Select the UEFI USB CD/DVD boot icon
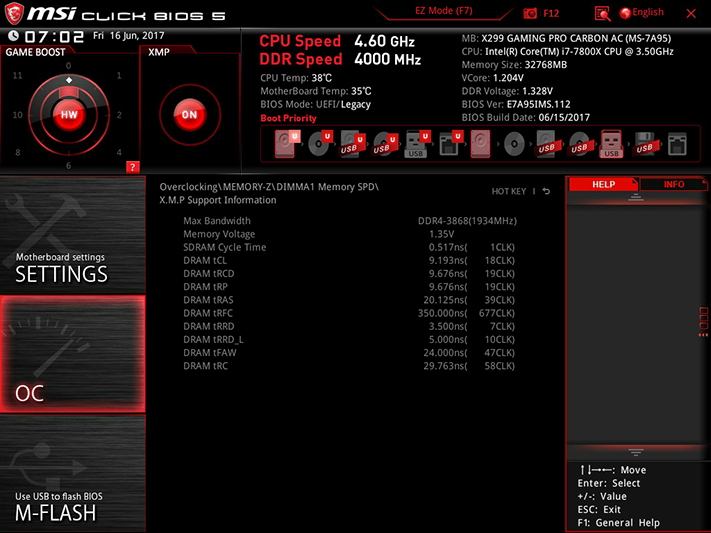Image resolution: width=711 pixels, height=533 pixels. [385, 144]
